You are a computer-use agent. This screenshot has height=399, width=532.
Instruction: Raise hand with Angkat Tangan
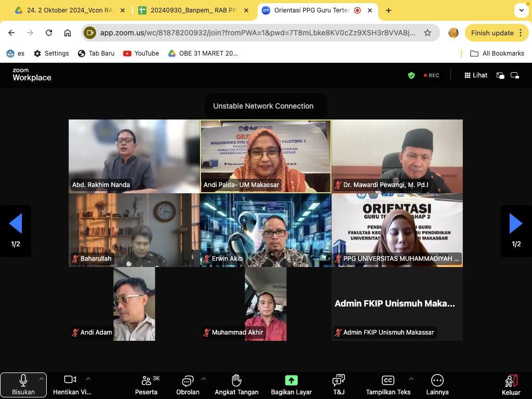pos(236,385)
